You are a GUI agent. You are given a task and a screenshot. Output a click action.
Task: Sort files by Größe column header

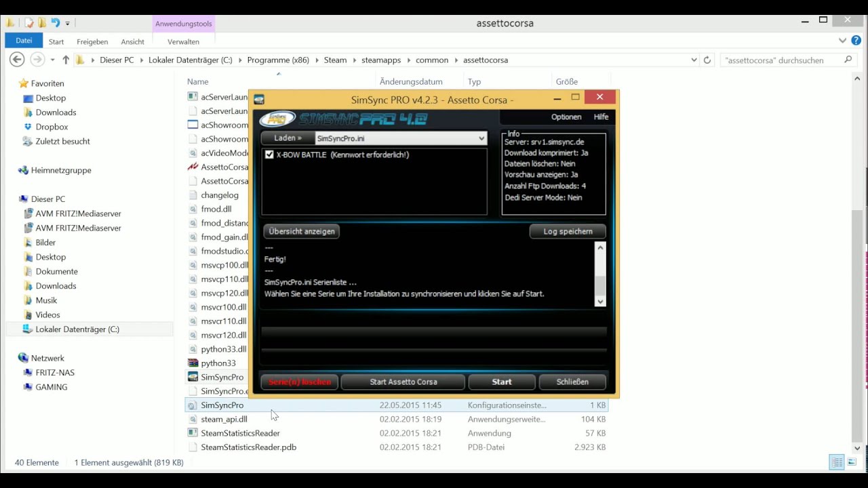[567, 81]
